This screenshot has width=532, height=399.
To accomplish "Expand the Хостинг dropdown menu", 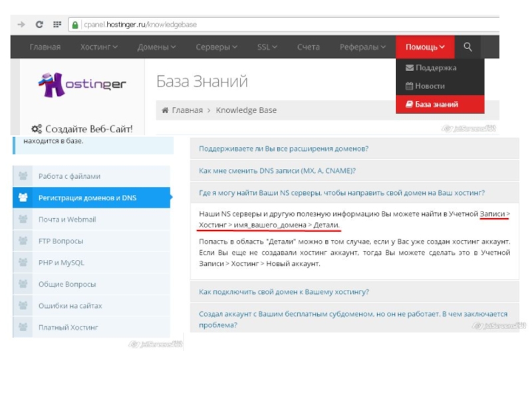I will pos(98,47).
